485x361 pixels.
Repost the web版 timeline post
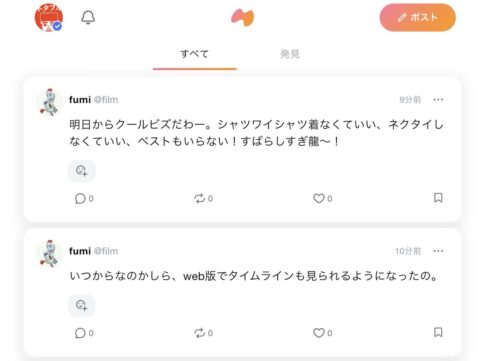pos(203,333)
